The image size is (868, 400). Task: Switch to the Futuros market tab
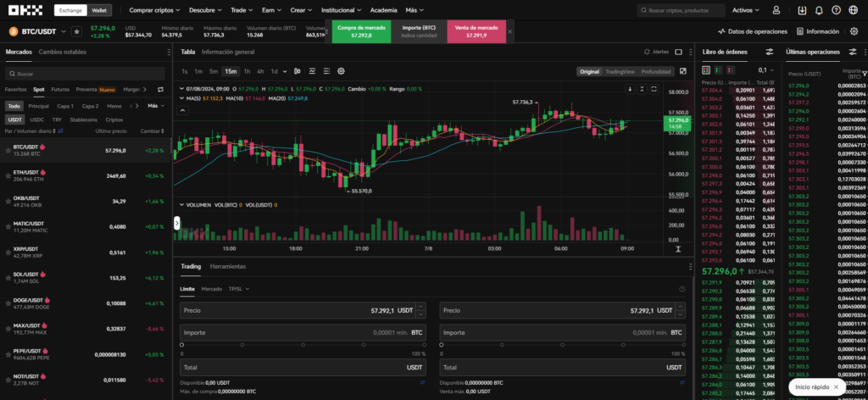tap(60, 89)
